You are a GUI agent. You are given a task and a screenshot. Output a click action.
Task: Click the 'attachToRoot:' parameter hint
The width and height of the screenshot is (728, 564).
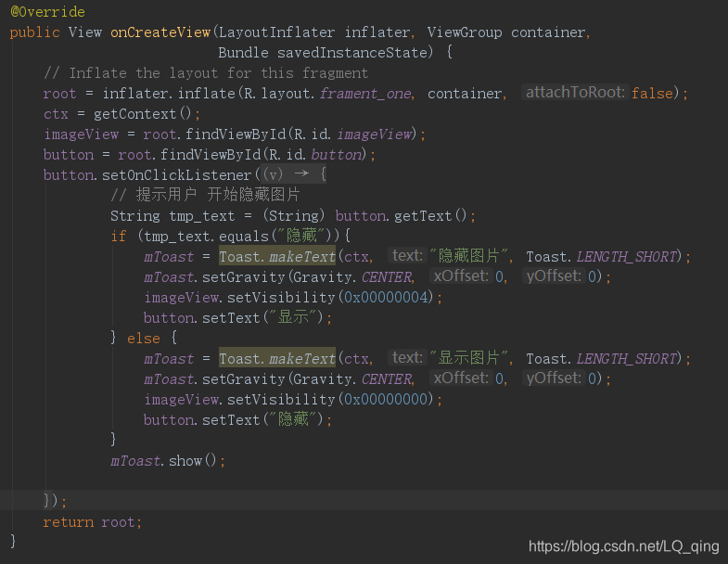(x=575, y=92)
